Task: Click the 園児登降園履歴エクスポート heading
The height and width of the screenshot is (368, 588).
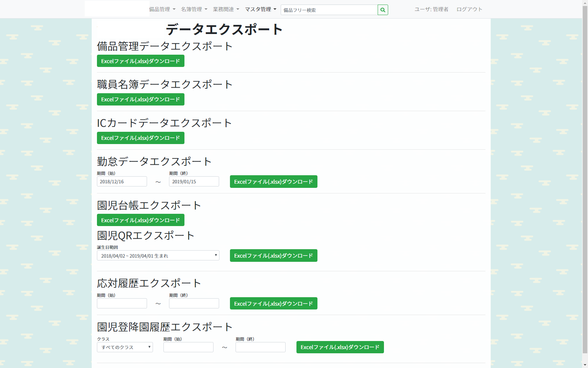Action: 165,327
